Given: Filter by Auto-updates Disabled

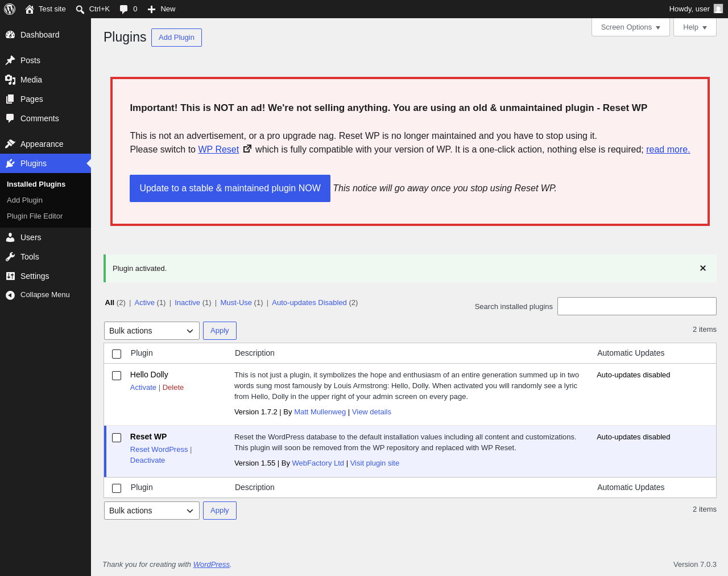Looking at the screenshot, I should point(309,303).
